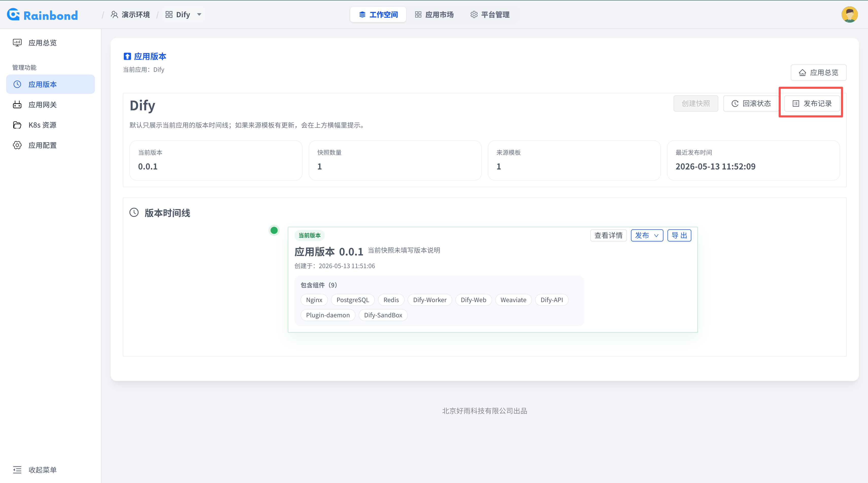Click the list icon in 发布记录 button

796,103
